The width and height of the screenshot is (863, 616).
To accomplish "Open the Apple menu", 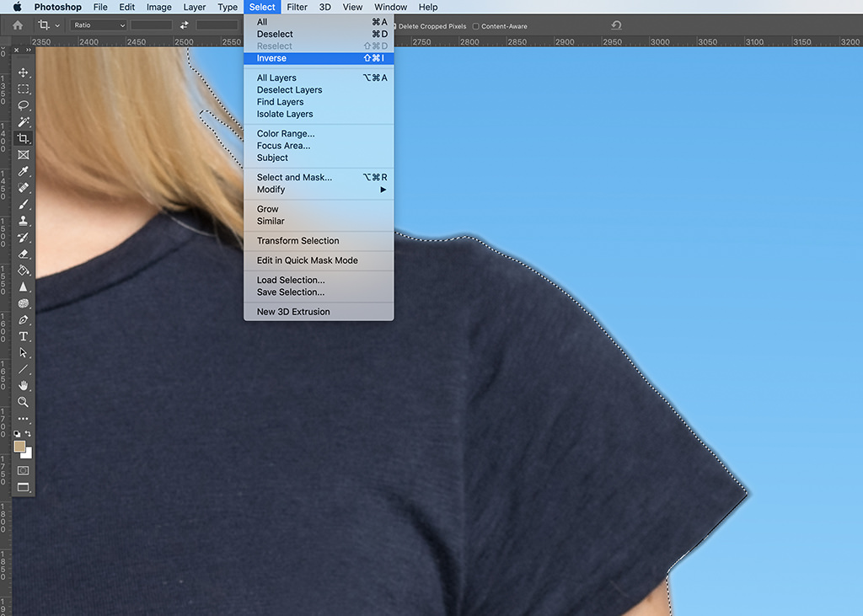I will [17, 7].
